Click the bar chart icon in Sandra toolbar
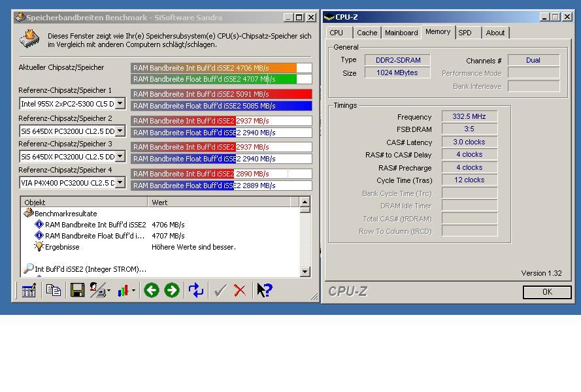The image size is (581, 392). click(x=123, y=291)
